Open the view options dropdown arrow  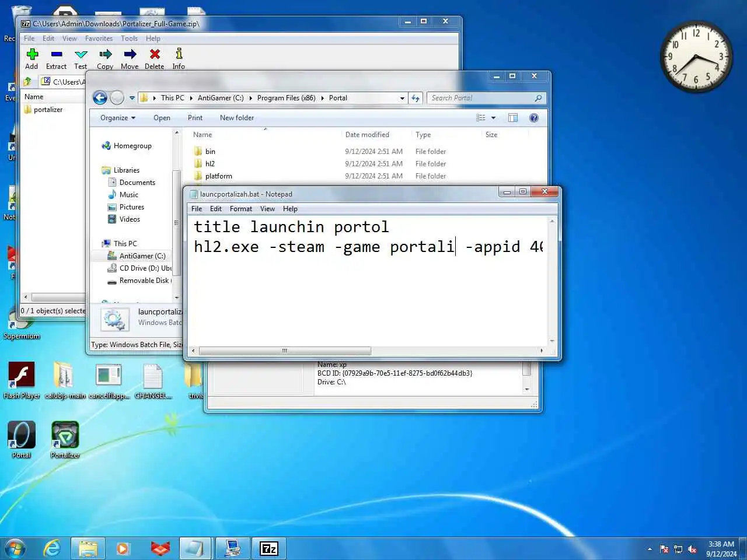(494, 118)
